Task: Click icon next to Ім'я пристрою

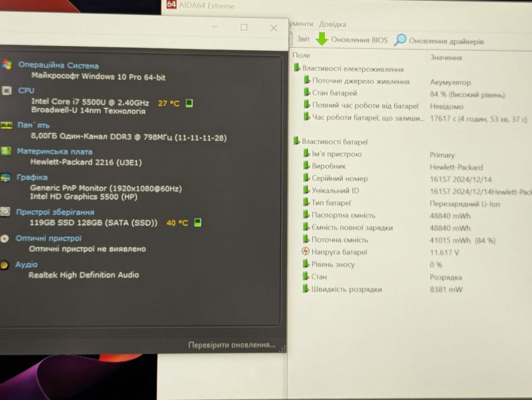Action: tap(306, 154)
